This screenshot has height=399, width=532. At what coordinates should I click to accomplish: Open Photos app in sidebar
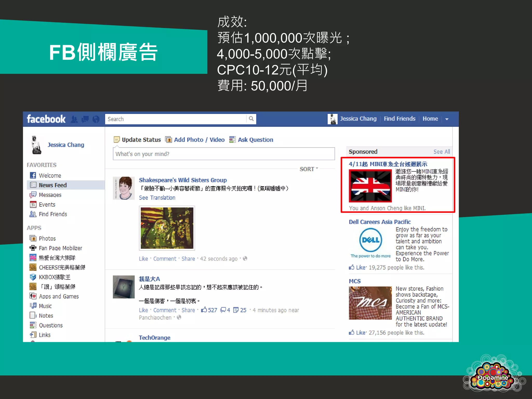[43, 238]
